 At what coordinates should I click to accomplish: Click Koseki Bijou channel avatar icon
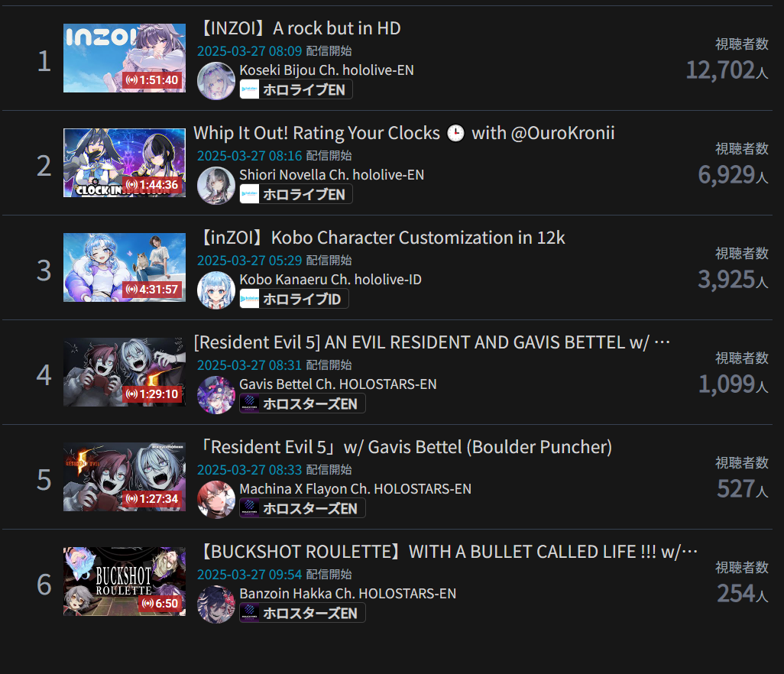216,81
